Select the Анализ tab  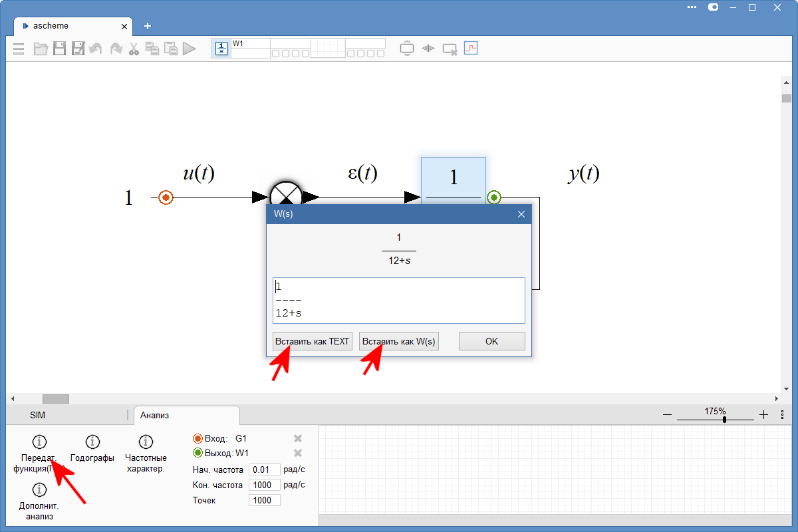click(x=154, y=415)
